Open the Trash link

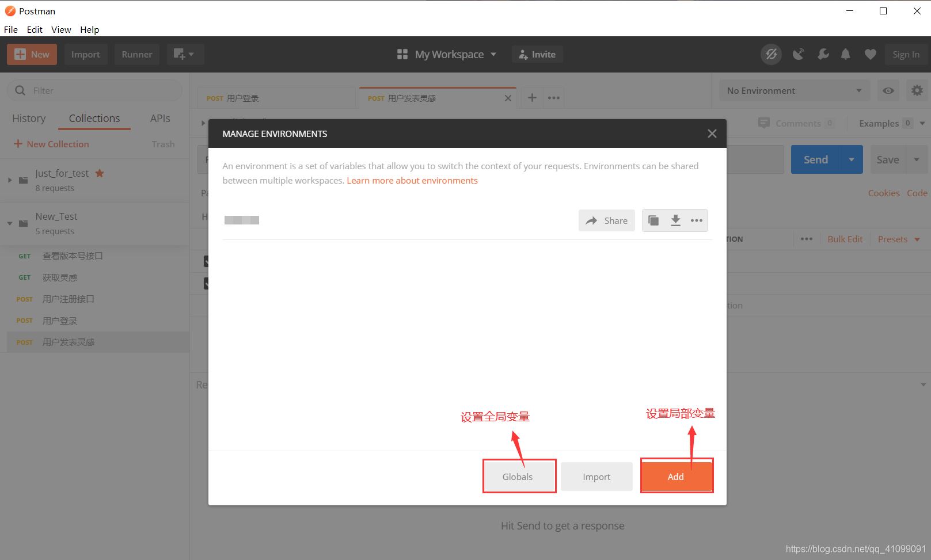coord(163,144)
